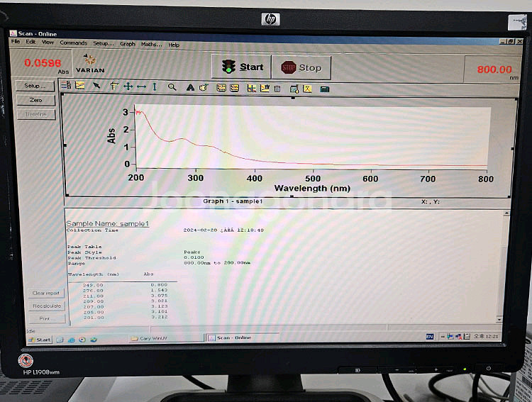Click the EN language indicator in tray
The height and width of the screenshot is (402, 532).
430,337
